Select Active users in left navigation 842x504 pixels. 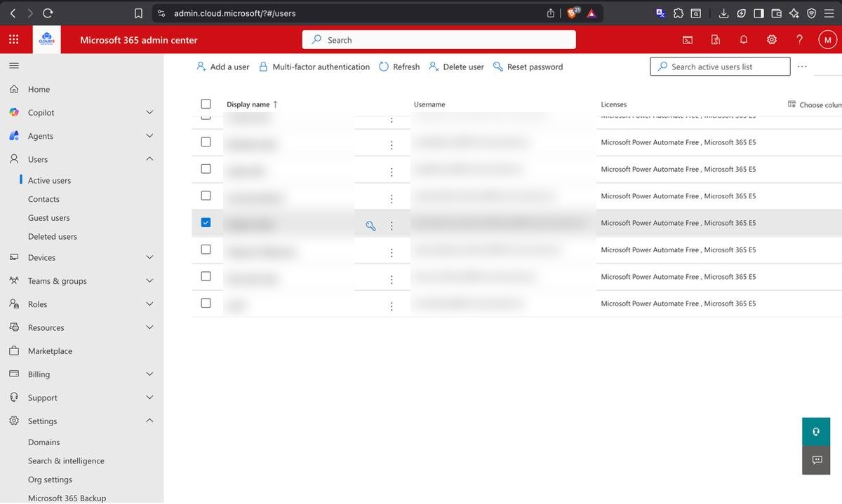coord(49,180)
